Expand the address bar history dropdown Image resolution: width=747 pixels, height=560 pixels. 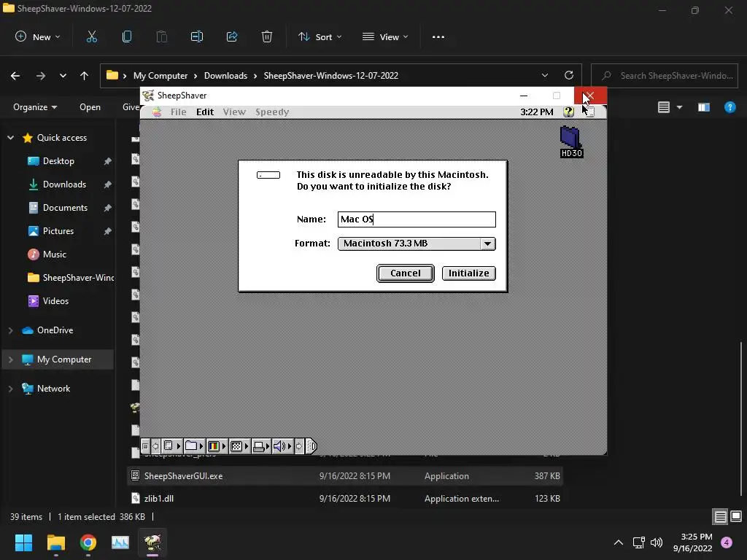pos(544,76)
